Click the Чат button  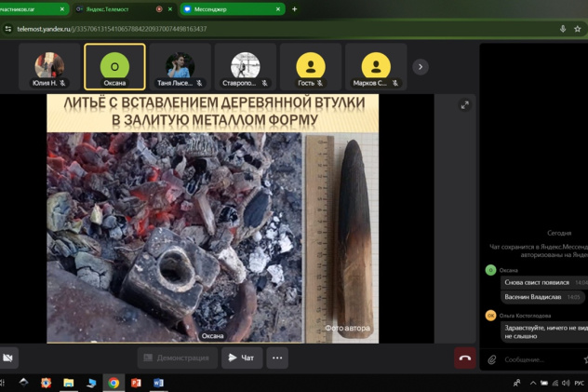(x=241, y=358)
